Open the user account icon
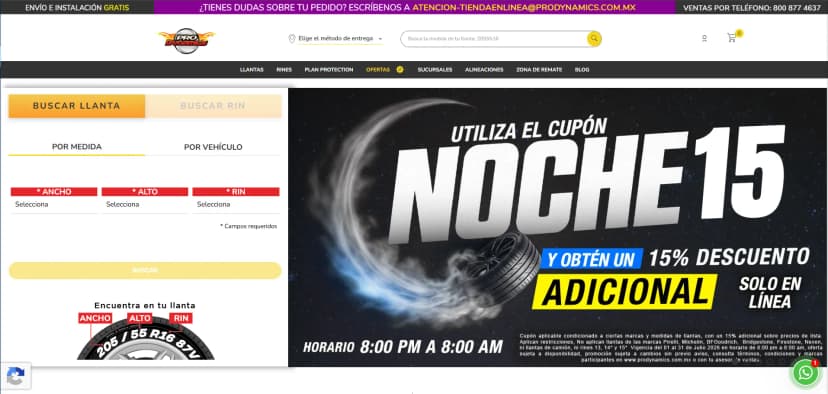Viewport: 828px width, 394px height. click(x=704, y=38)
